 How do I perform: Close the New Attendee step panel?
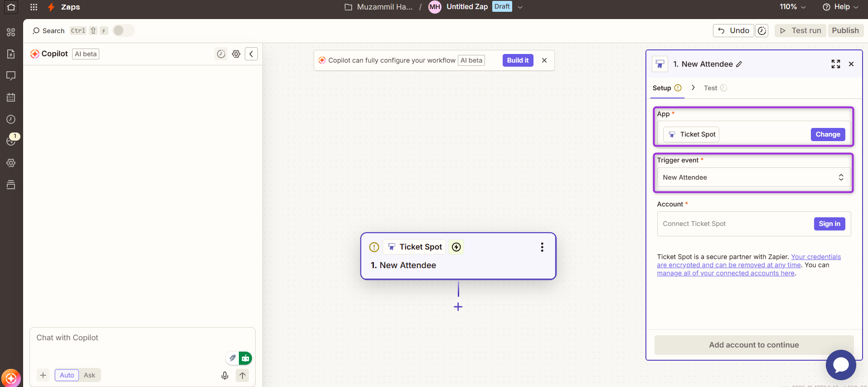tap(851, 64)
